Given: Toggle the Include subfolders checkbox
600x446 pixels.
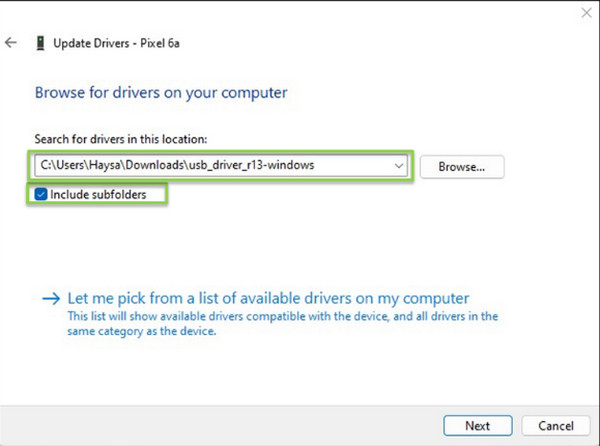Looking at the screenshot, I should pyautogui.click(x=40, y=195).
